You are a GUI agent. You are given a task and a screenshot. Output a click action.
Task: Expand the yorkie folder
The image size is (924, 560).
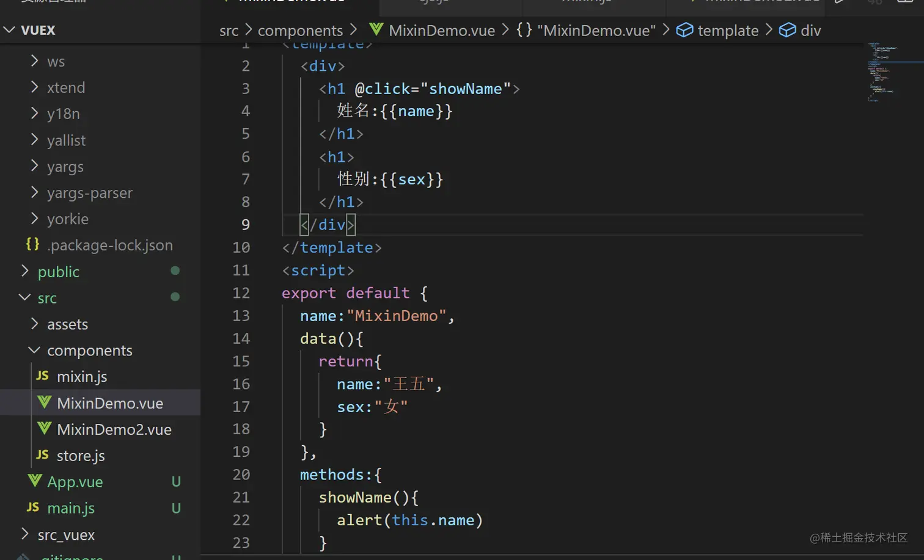(34, 218)
